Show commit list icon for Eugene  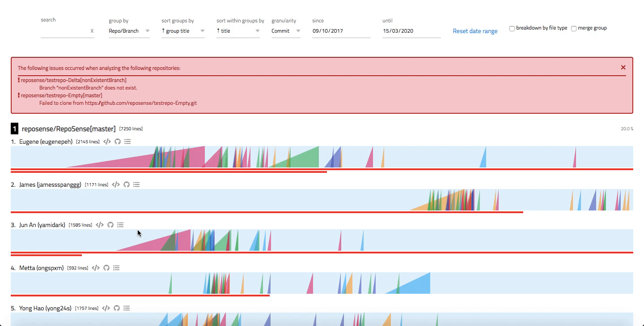click(127, 142)
